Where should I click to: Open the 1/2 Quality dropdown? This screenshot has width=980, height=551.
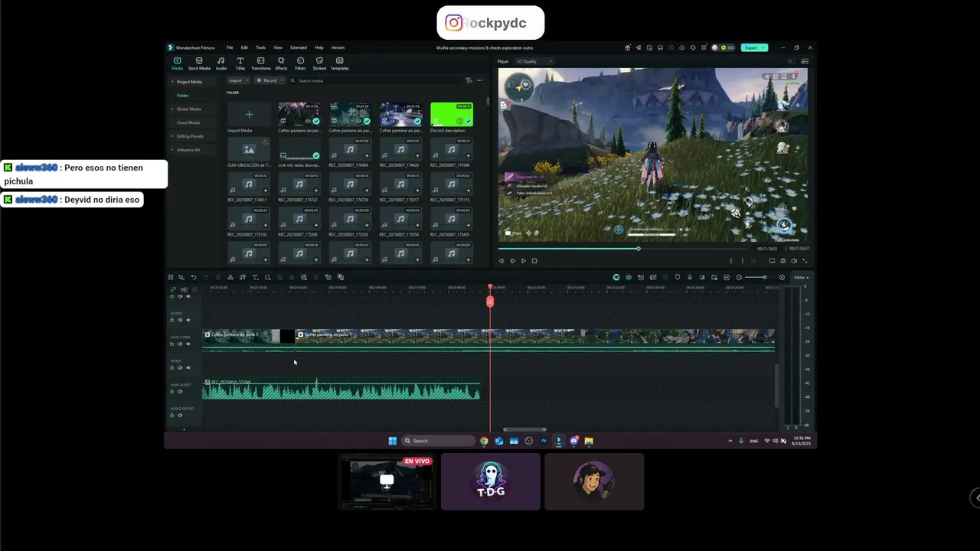(x=534, y=61)
